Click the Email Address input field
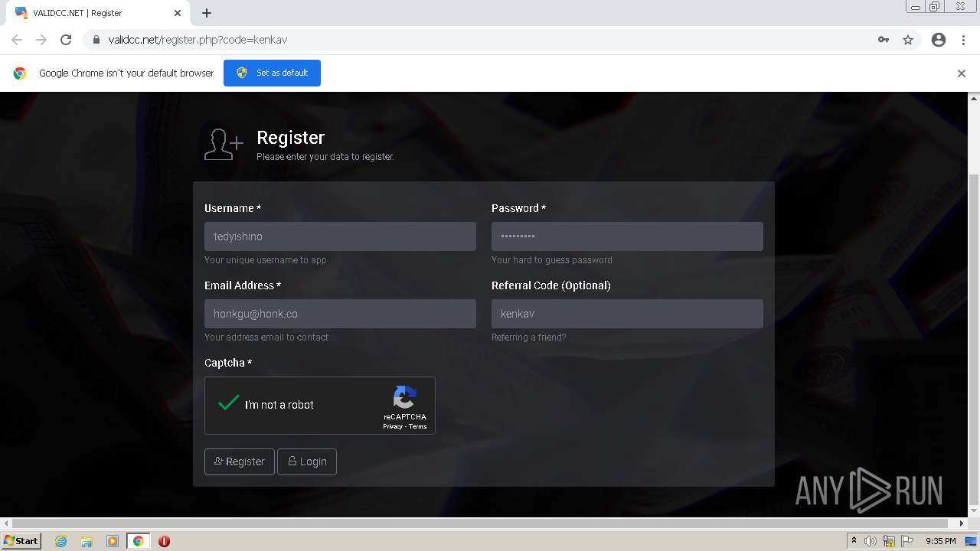The width and height of the screenshot is (980, 551). [x=340, y=314]
